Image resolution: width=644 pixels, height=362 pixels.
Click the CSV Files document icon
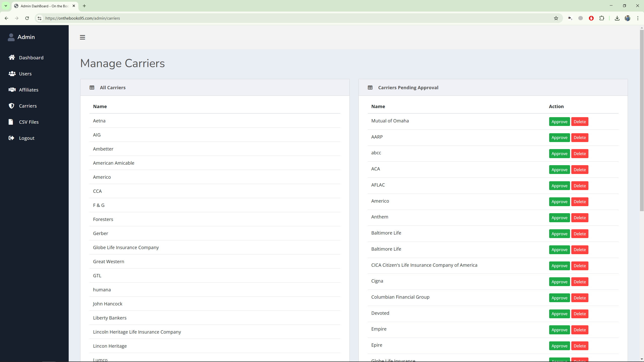[x=11, y=122]
